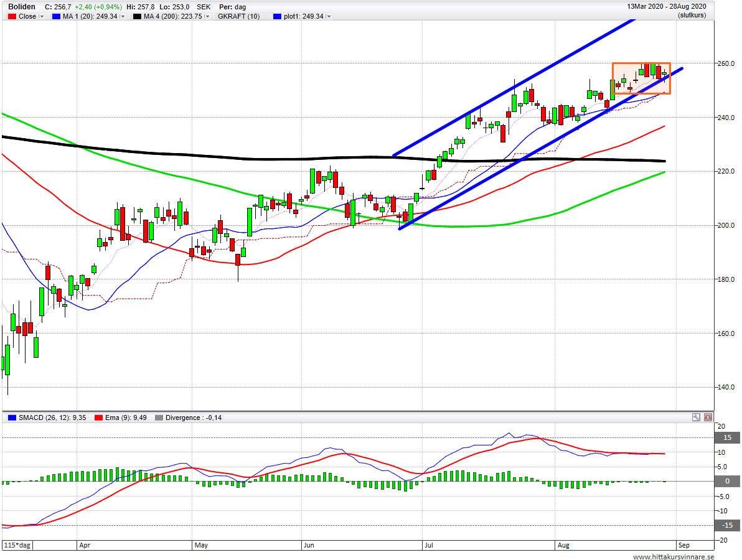Open the www.hittakursvinnare.se link

click(x=674, y=557)
